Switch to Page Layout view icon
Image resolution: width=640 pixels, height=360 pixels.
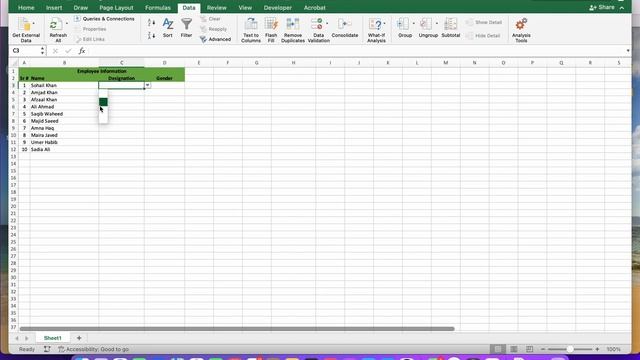513,349
